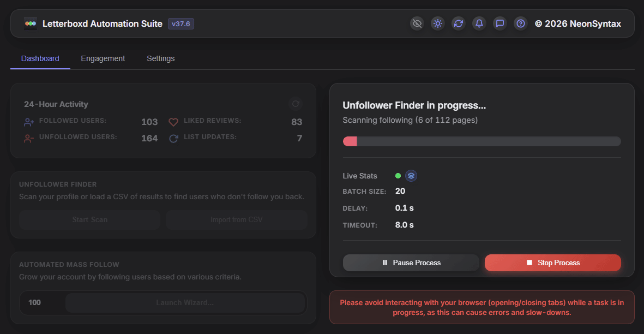The height and width of the screenshot is (334, 644).
Task: Click the 24-Hour Activity heading
Action: (x=56, y=104)
